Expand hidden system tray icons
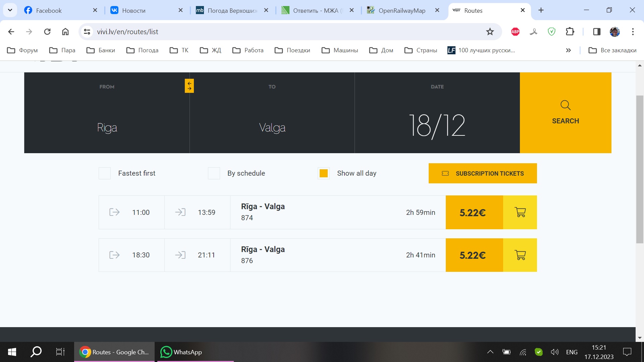Image resolution: width=644 pixels, height=362 pixels. (490, 352)
